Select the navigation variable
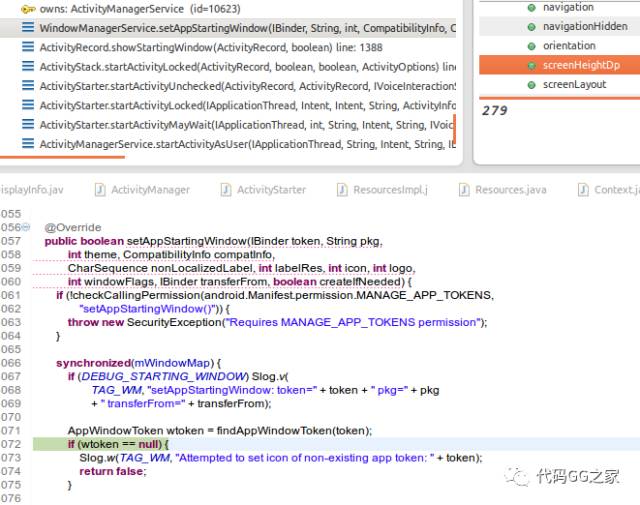640x505 pixels. tap(568, 7)
